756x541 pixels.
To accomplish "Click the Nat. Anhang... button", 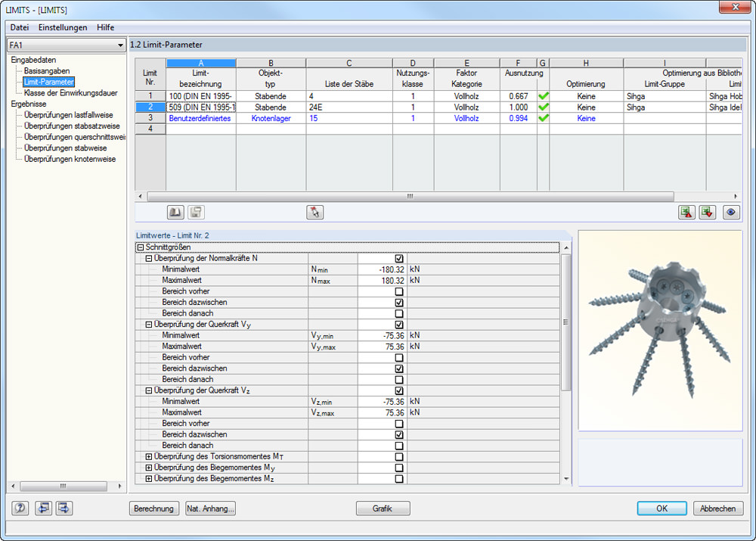I will click(210, 508).
